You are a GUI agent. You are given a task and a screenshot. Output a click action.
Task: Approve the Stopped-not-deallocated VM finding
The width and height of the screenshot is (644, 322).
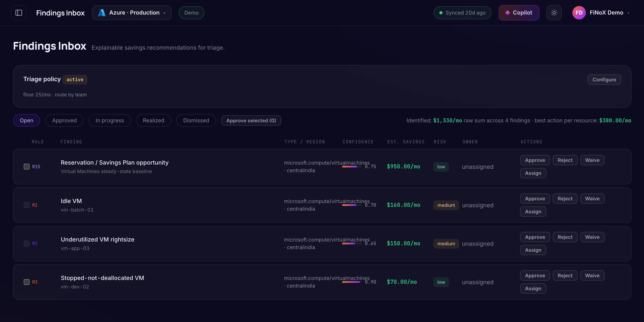click(x=535, y=276)
